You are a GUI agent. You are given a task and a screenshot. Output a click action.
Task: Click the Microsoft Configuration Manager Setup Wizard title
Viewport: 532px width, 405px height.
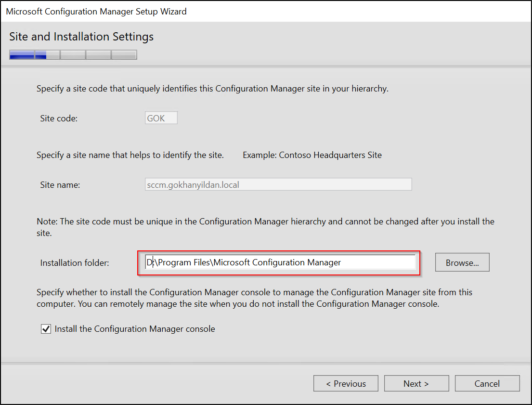pos(96,12)
